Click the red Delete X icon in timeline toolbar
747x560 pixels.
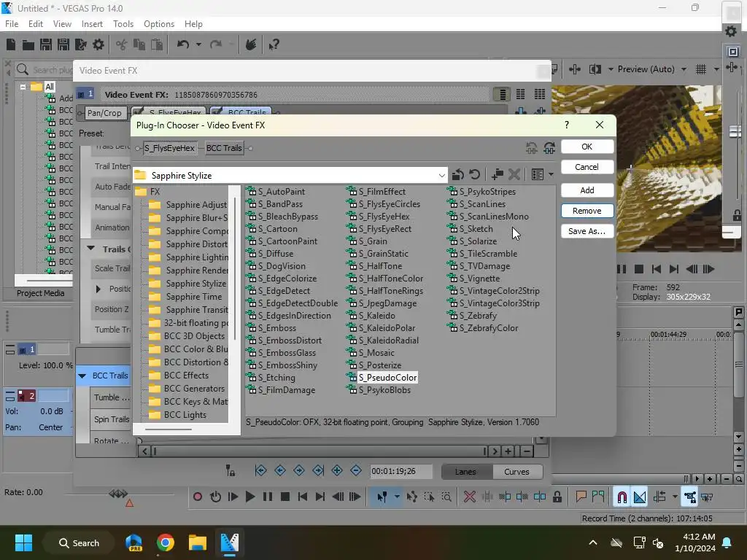coord(470,497)
